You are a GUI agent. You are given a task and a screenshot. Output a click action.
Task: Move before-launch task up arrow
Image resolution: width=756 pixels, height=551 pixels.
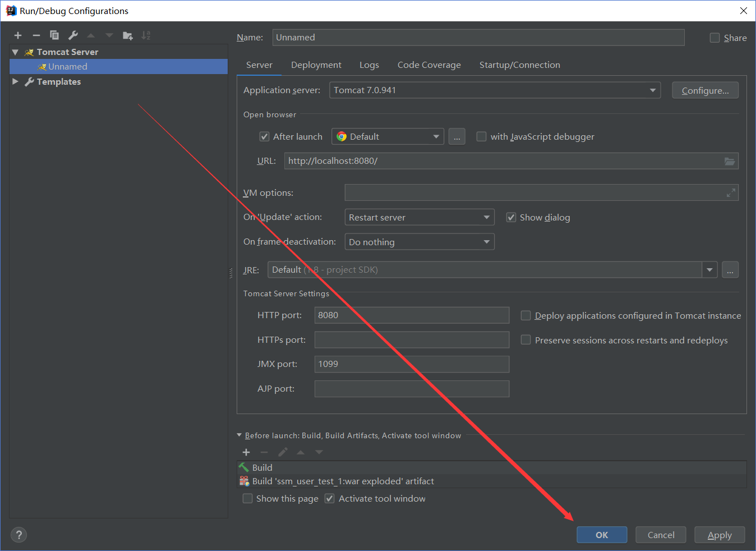pyautogui.click(x=301, y=452)
